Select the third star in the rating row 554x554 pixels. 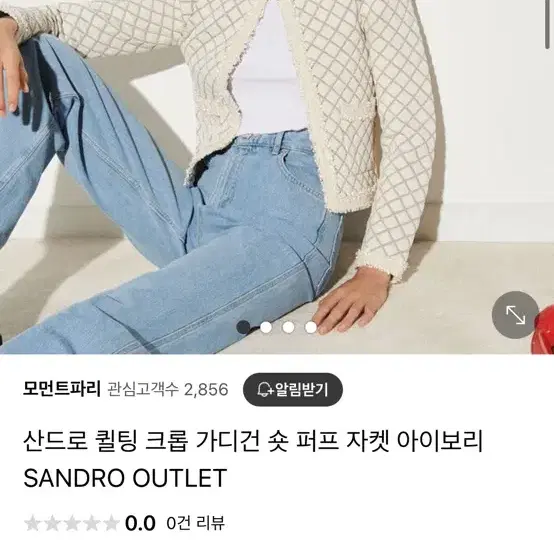coord(72,523)
